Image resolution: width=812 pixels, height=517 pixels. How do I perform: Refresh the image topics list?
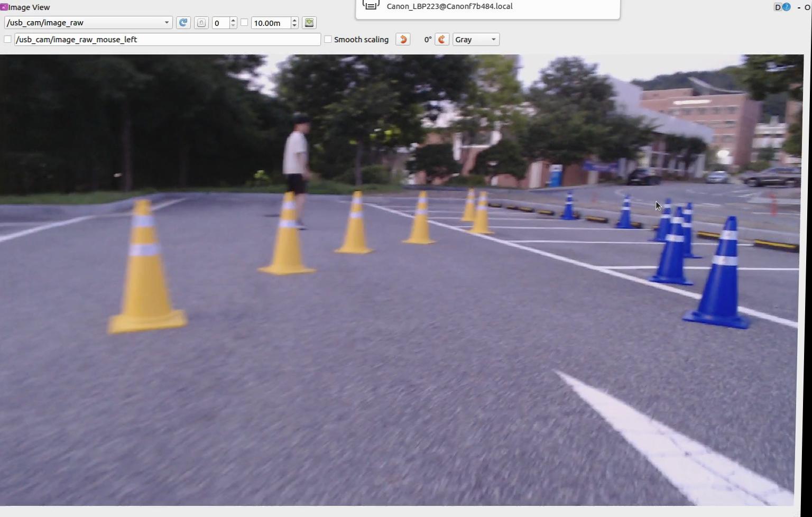point(183,23)
